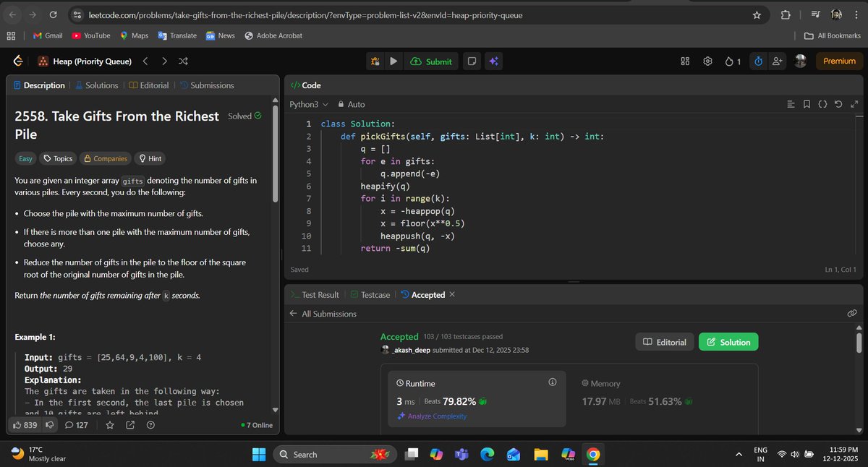Bookmark this page with browser star
Screen dimensions: 868x467
757,14
